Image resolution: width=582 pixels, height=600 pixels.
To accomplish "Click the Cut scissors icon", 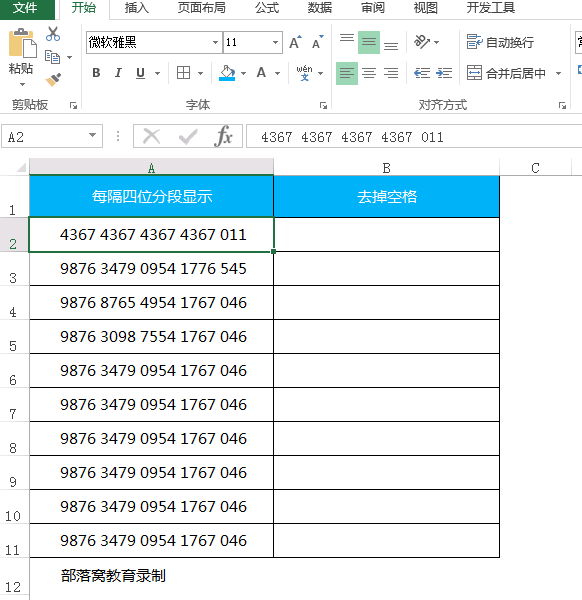I will tap(53, 34).
